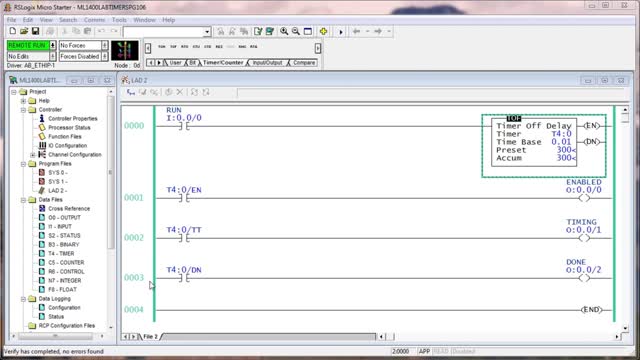Viewport: 640px width, 360px height.
Task: Insert a TOF instruction from the palette
Action: (x=173, y=47)
